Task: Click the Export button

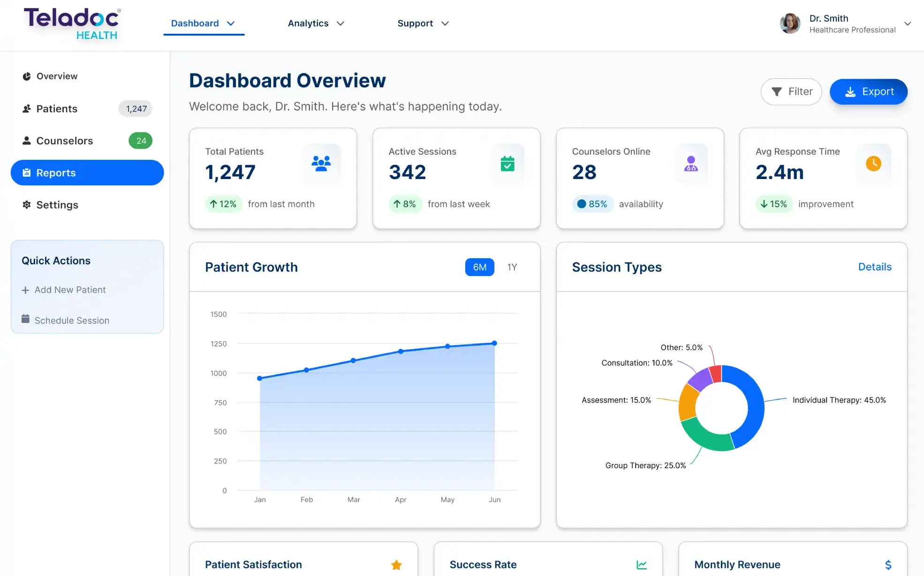Action: [868, 91]
